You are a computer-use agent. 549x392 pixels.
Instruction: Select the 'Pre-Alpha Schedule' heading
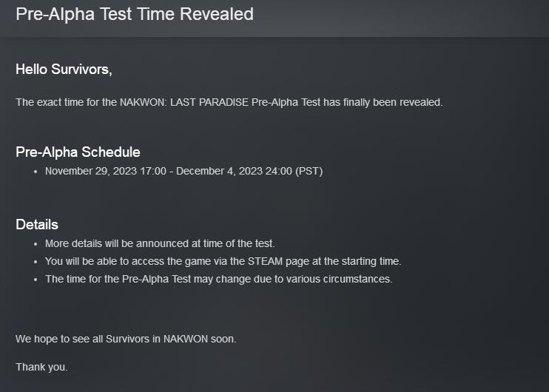(78, 152)
